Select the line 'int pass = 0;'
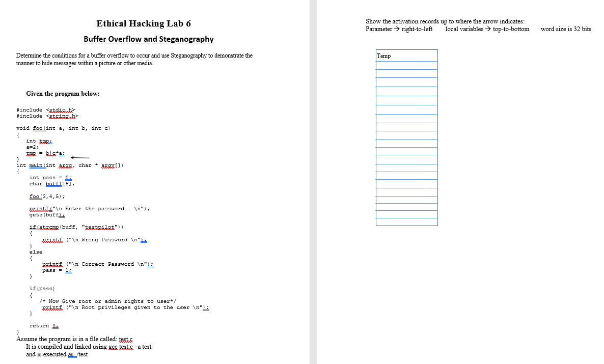This screenshot has height=364, width=604. click(51, 177)
